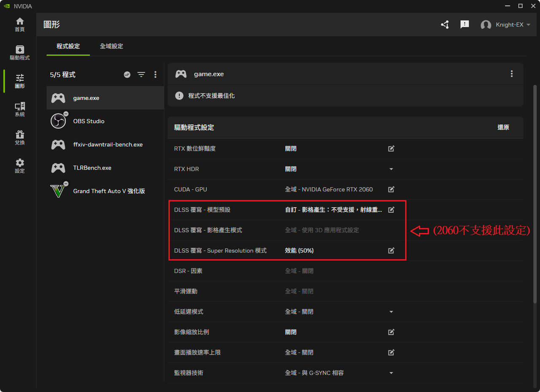Open the 驅動程式 drivers section

20,53
